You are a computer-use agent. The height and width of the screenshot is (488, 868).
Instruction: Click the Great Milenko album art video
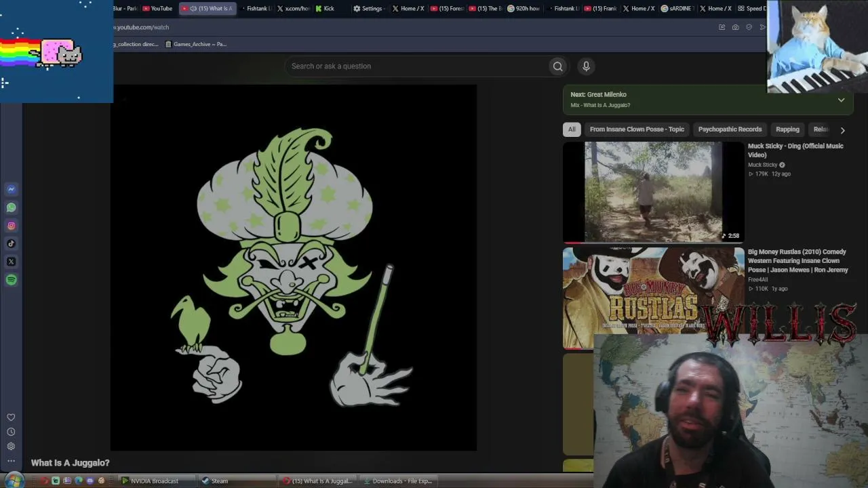coord(294,267)
